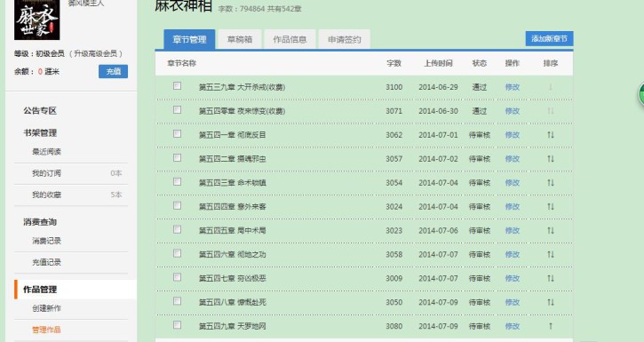The height and width of the screenshot is (342, 644).
Task: Edit chapter 第五四二章 via 修改
Action: pos(513,158)
